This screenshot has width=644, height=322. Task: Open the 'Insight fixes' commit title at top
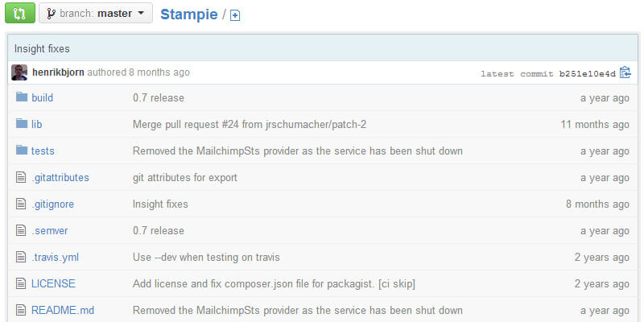point(42,48)
